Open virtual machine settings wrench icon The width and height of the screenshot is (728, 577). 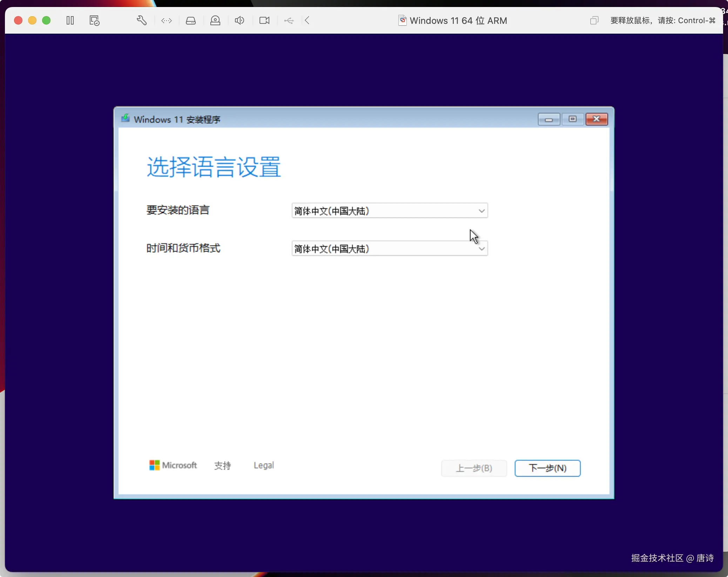pos(141,20)
